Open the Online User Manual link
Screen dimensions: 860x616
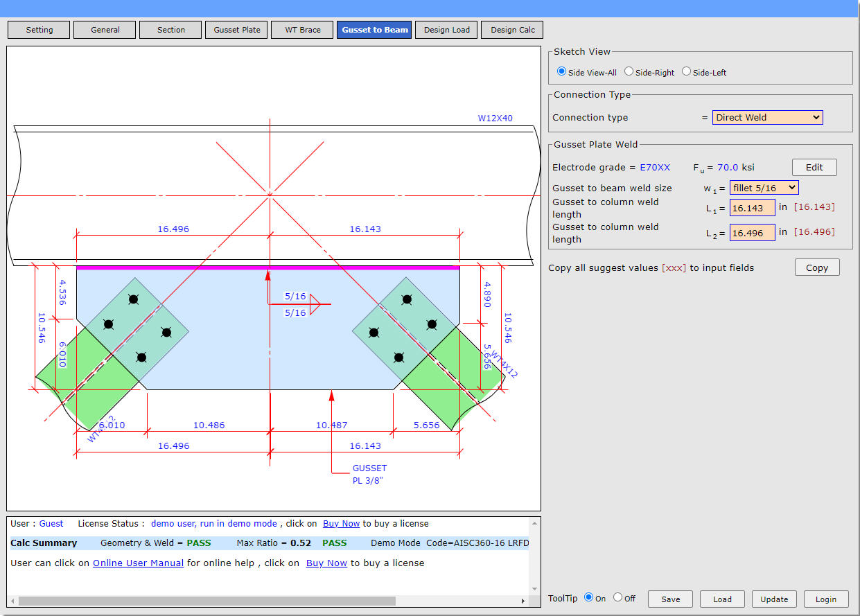[138, 563]
